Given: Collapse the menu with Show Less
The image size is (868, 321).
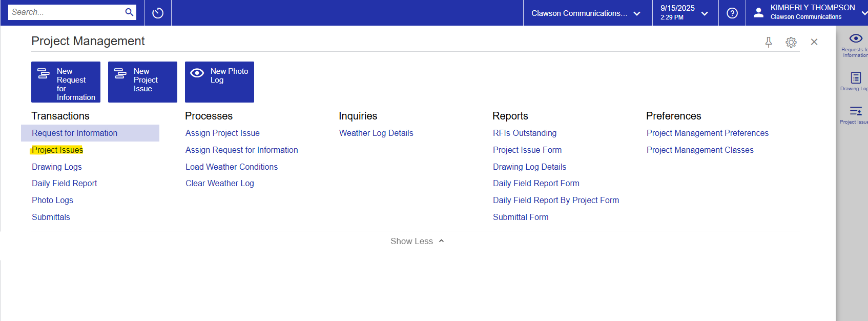Looking at the screenshot, I should pos(417,241).
